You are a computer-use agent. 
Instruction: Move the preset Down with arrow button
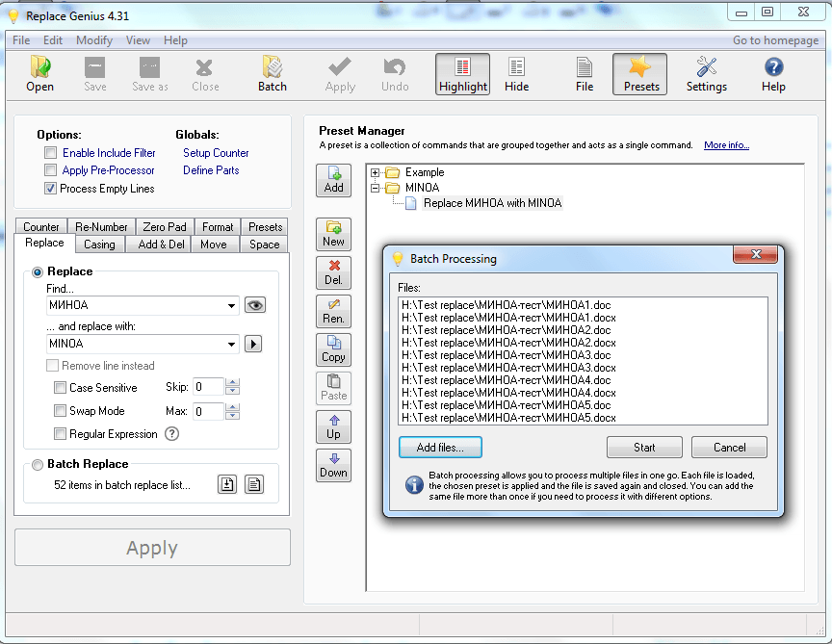[x=334, y=464]
